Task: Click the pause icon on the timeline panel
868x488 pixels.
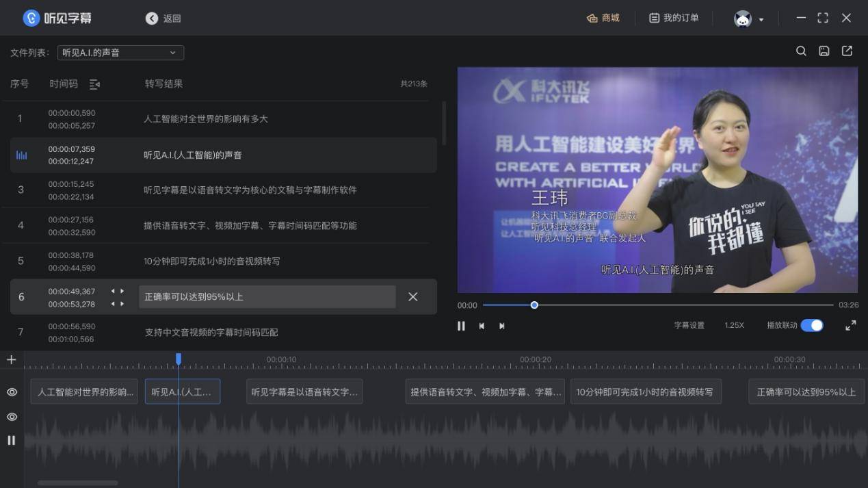Action: (x=11, y=440)
